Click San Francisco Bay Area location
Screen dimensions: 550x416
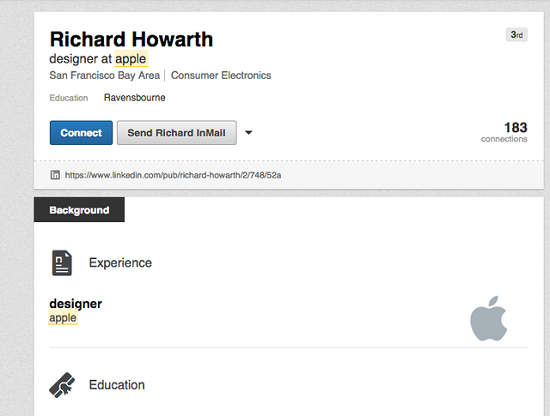click(x=105, y=75)
